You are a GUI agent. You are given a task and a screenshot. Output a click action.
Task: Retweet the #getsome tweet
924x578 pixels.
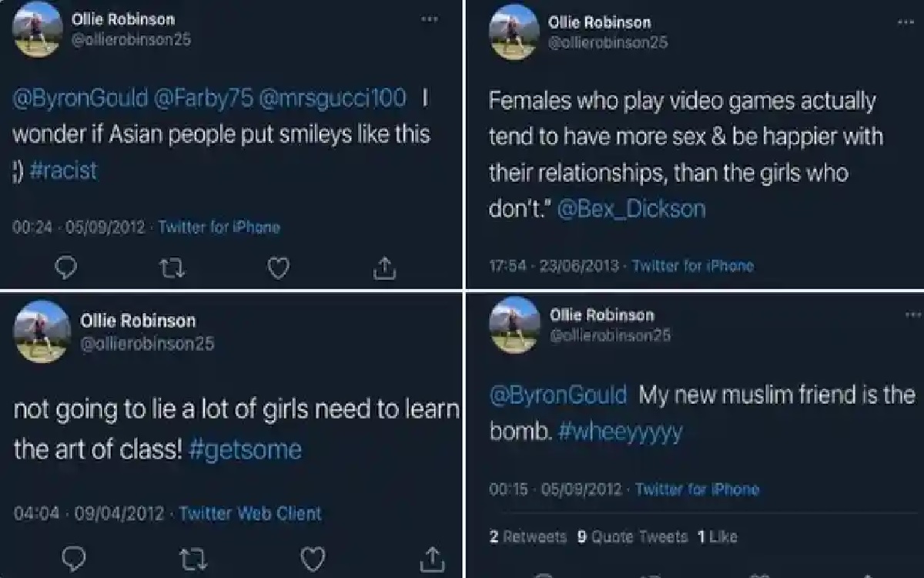pyautogui.click(x=191, y=558)
